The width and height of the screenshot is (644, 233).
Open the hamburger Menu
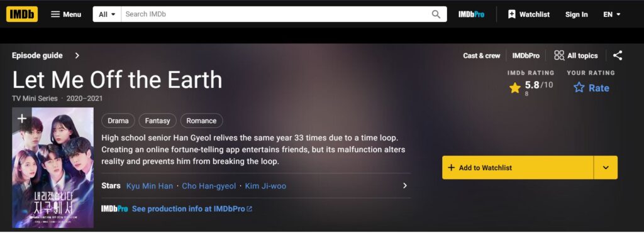click(x=66, y=14)
